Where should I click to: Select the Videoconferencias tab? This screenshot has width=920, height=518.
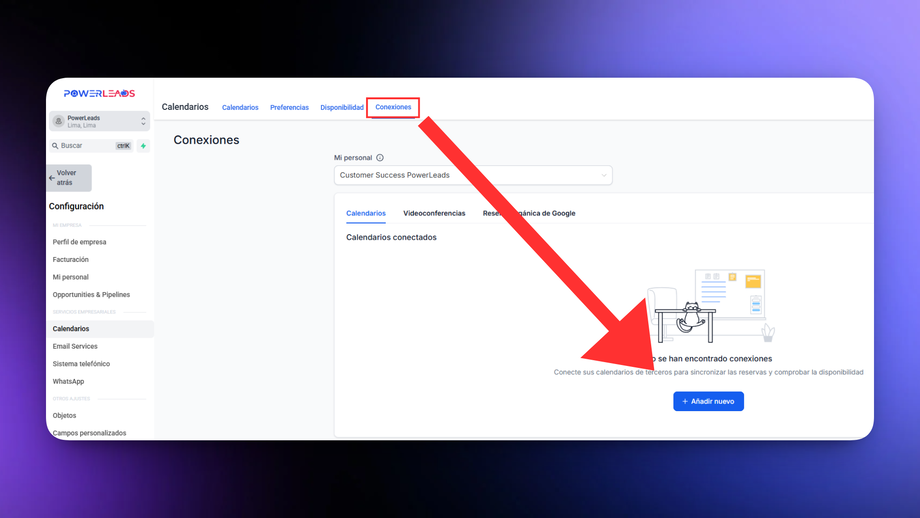coord(434,214)
